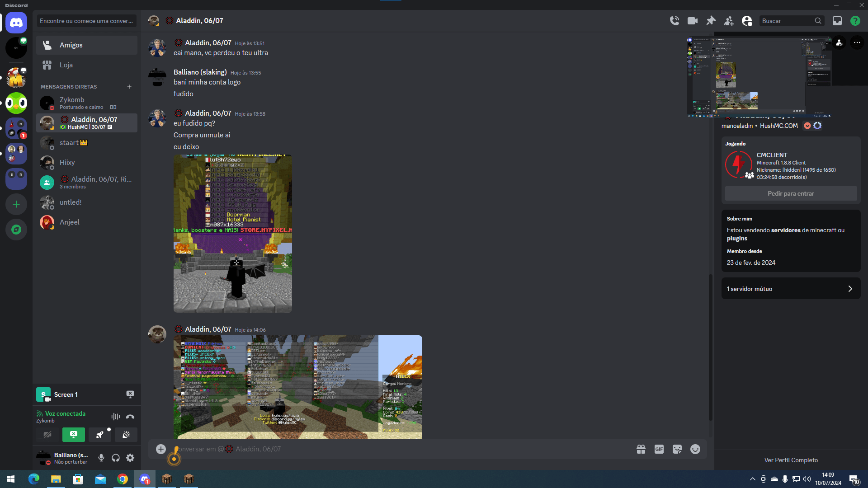Screen dimensions: 868x488
Task: Open the staart direct message
Action: pyautogui.click(x=87, y=143)
